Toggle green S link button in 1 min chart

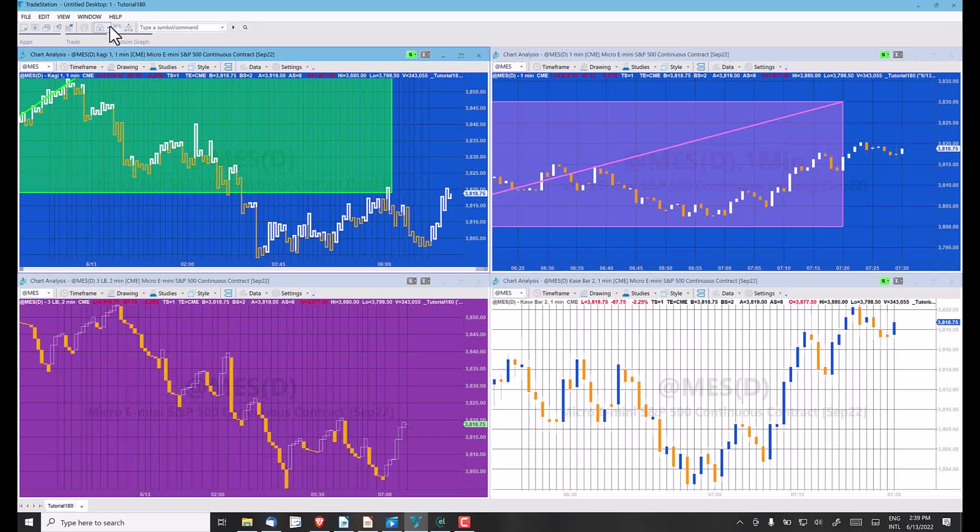884,55
